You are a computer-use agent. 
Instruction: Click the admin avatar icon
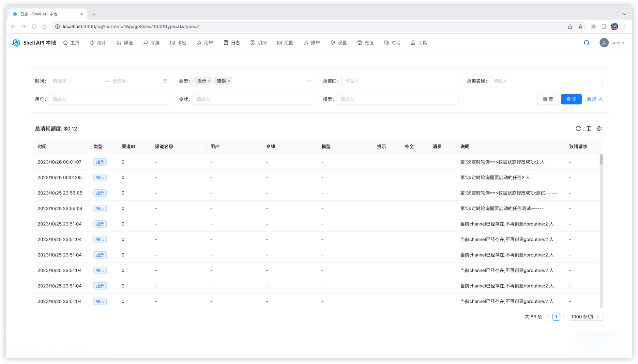tap(604, 43)
